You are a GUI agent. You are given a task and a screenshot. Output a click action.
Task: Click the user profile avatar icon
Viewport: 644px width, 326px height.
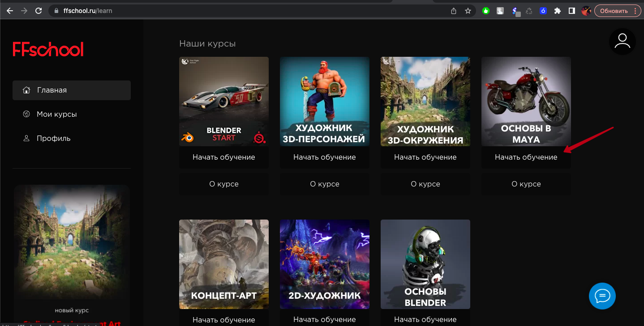622,42
